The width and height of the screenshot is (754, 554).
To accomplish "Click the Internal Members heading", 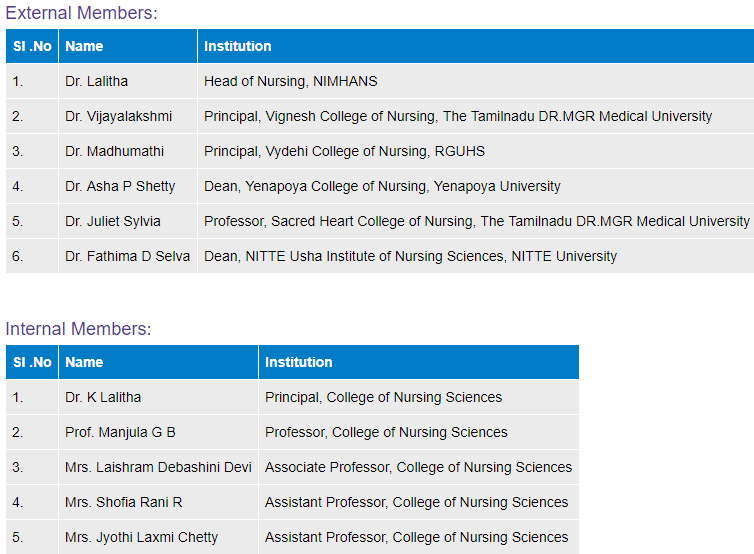I will click(x=78, y=329).
